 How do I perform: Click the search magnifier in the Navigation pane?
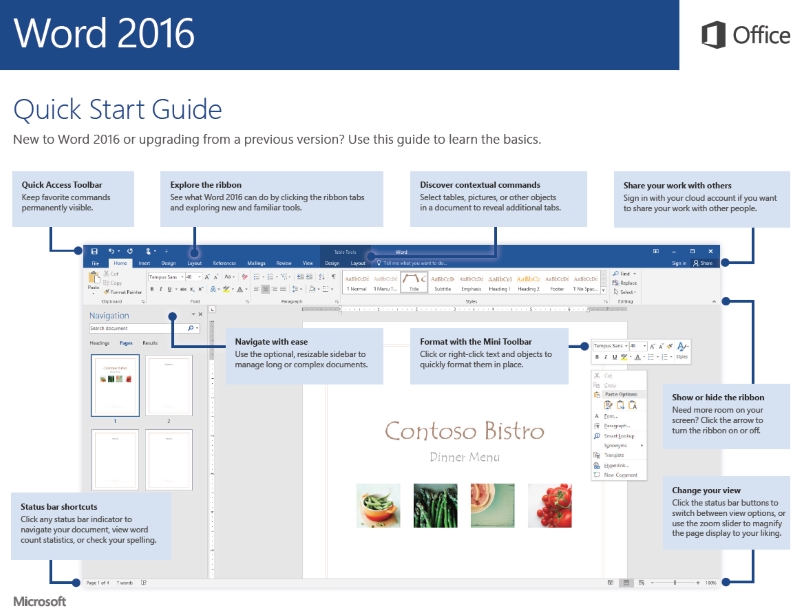[191, 328]
